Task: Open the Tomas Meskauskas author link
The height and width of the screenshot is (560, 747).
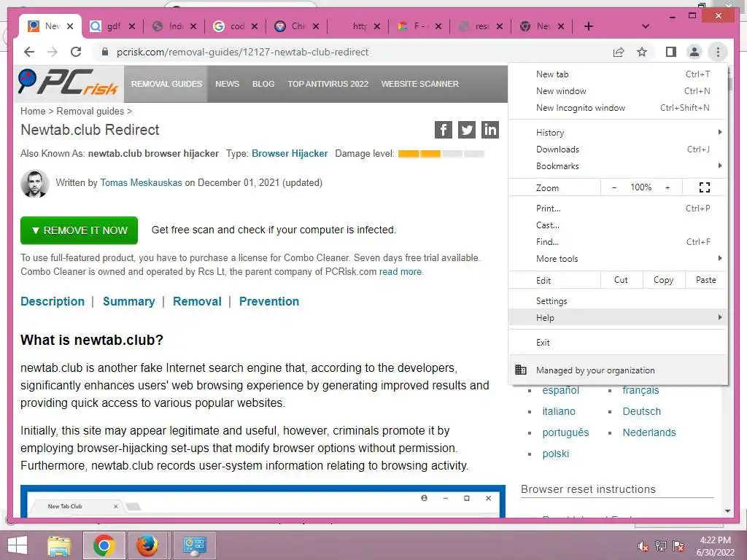Action: [x=141, y=182]
